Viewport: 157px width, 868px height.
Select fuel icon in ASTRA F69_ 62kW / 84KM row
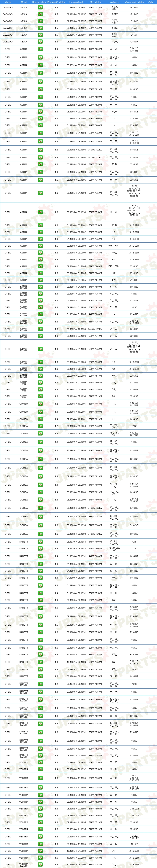pos(40,273)
